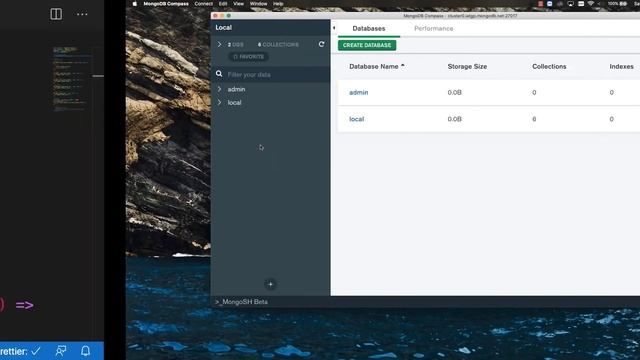Click the search magnifier icon in sidebar

tap(219, 74)
